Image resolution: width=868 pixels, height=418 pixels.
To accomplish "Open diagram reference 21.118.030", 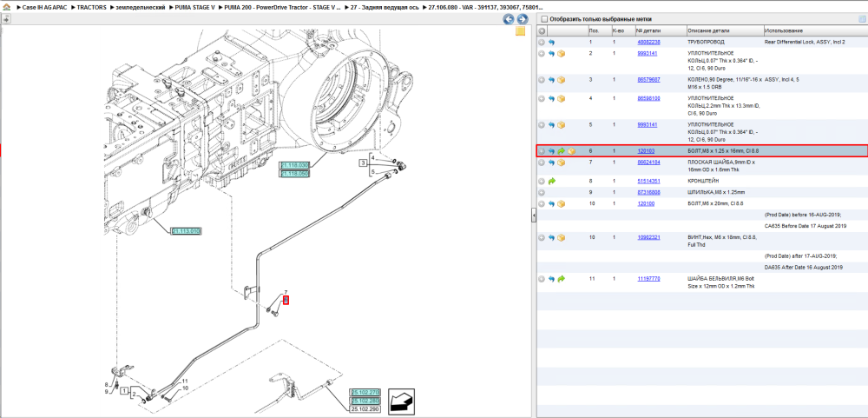I will pos(294,166).
